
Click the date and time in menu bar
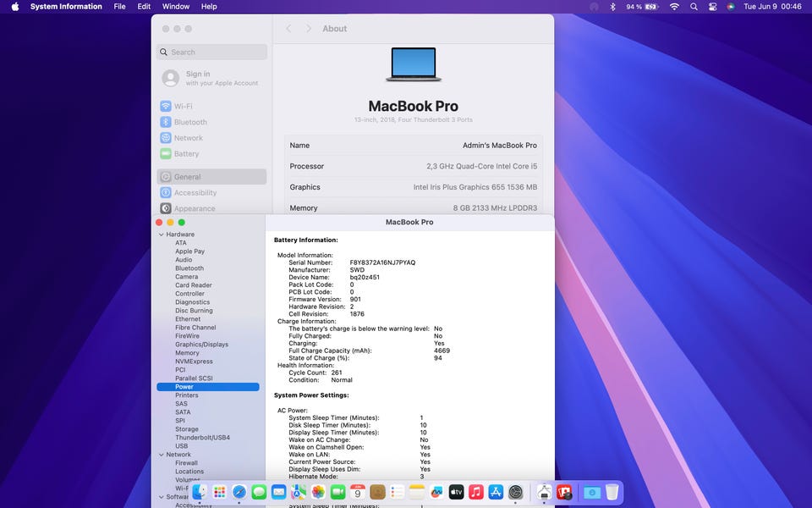point(772,7)
